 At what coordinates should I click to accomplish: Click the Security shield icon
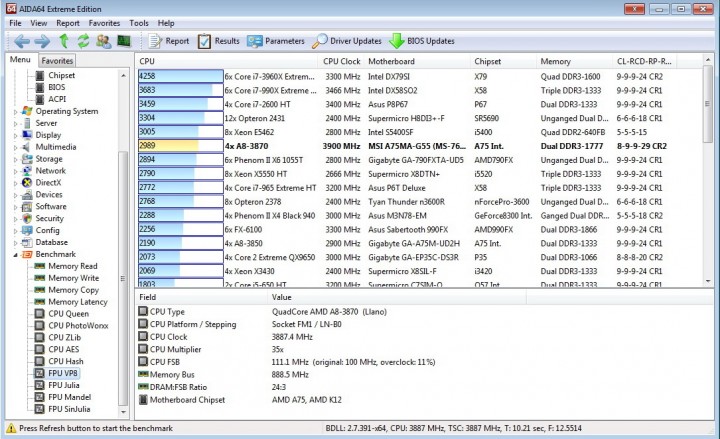tap(27, 219)
